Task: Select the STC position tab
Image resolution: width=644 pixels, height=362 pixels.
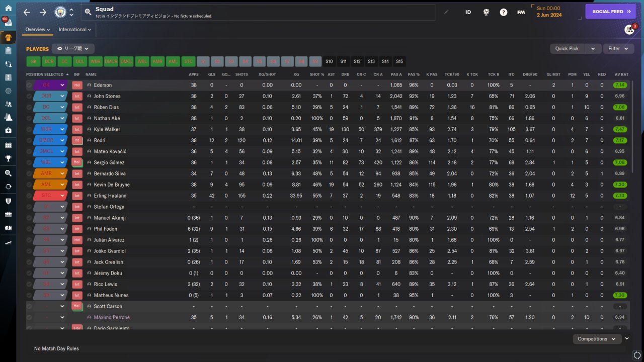Action: coord(189,61)
